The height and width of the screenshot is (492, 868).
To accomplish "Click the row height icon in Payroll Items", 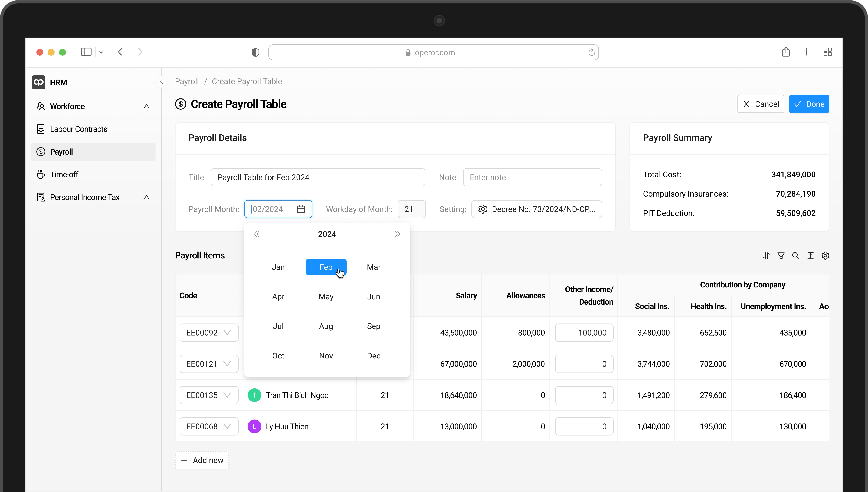I will [x=811, y=256].
